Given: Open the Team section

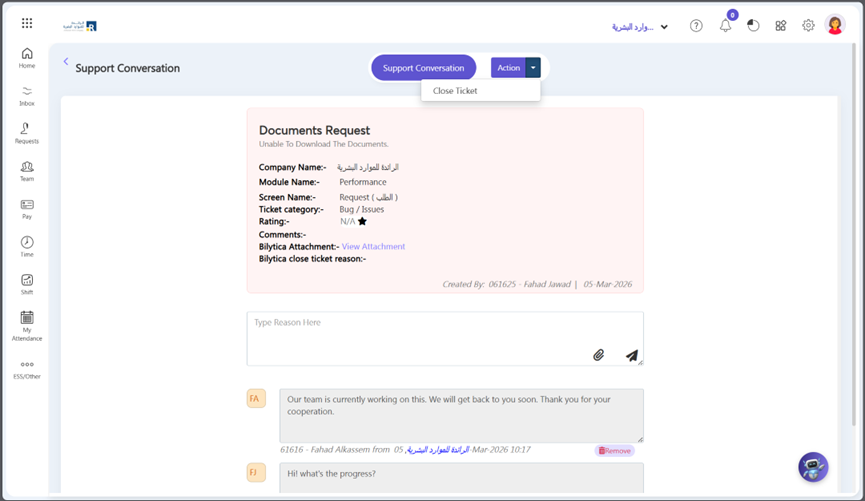Looking at the screenshot, I should [27, 171].
